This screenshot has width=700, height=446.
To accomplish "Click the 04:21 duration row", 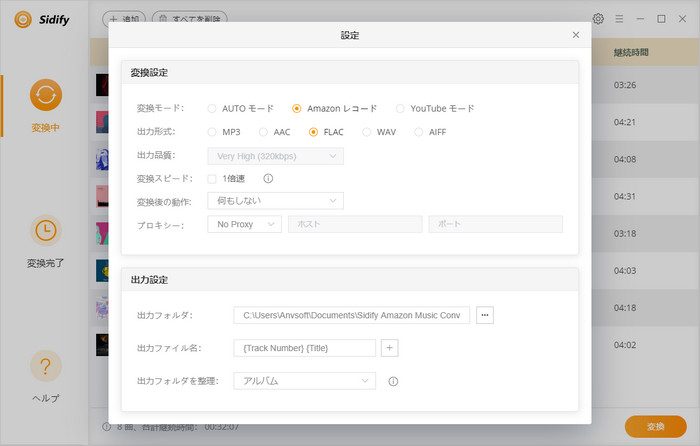I will pyautogui.click(x=625, y=122).
